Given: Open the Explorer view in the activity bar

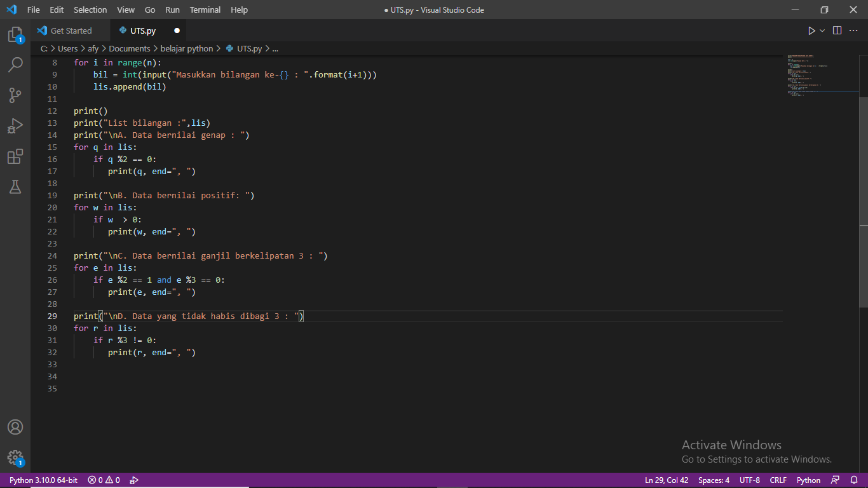Looking at the screenshot, I should 15,34.
